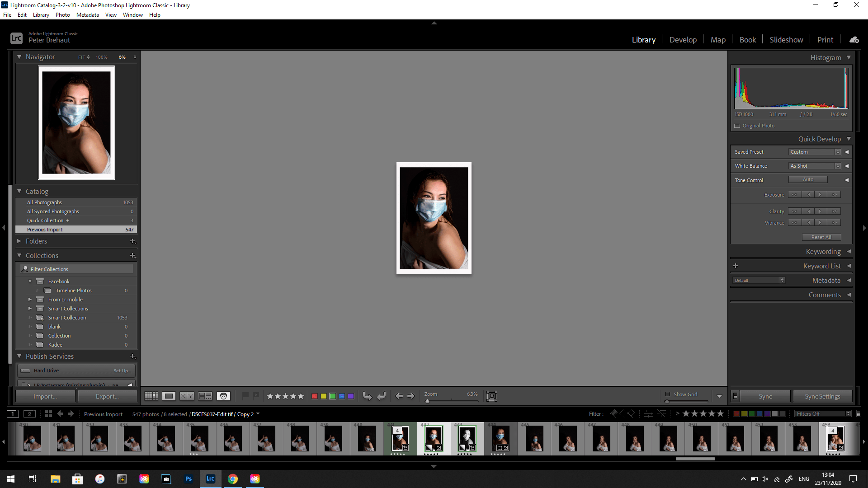The image size is (868, 488).
Task: Open the White Balance dropdown
Action: pyautogui.click(x=814, y=166)
